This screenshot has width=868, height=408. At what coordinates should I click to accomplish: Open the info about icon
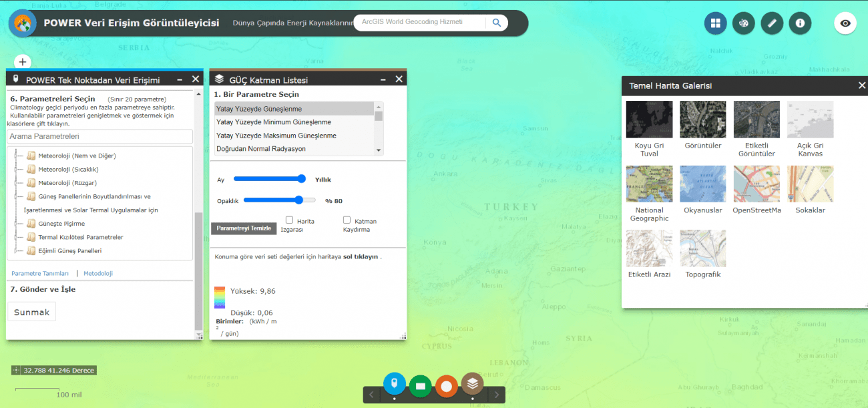[x=800, y=23]
